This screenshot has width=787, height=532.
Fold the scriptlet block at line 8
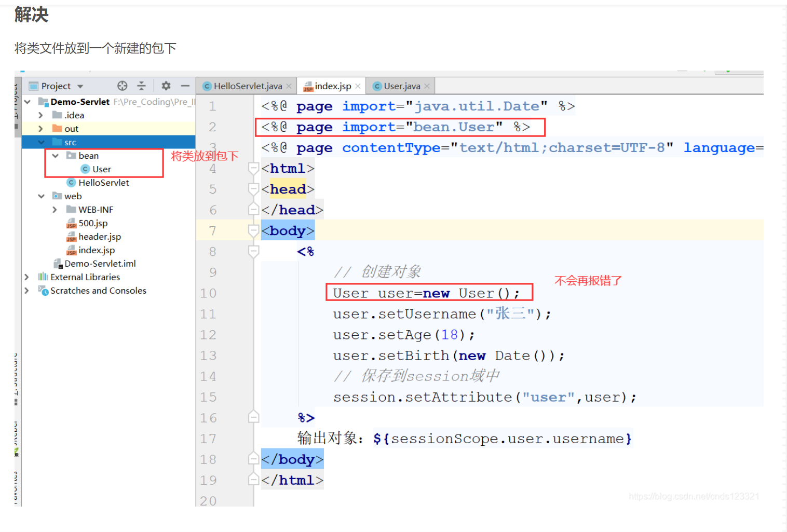click(254, 251)
